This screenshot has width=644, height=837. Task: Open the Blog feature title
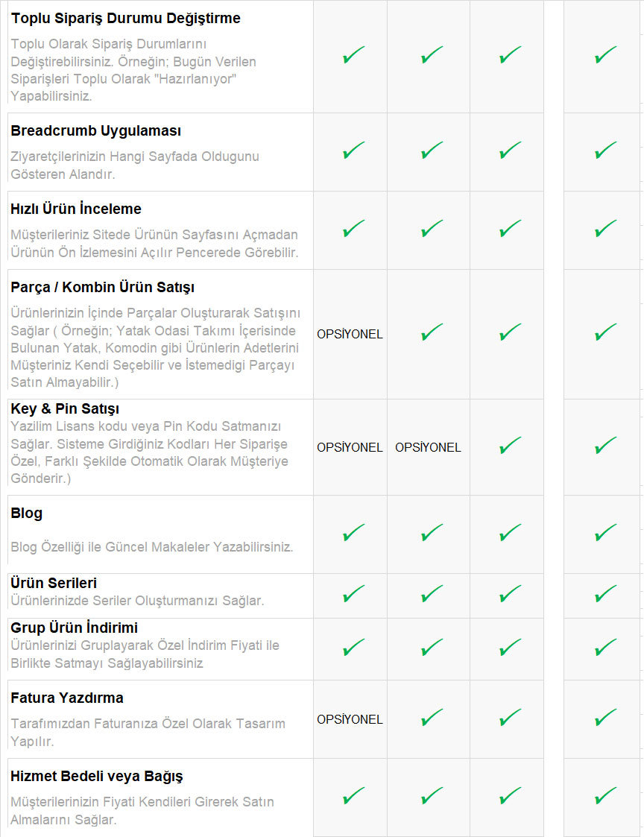tap(26, 514)
